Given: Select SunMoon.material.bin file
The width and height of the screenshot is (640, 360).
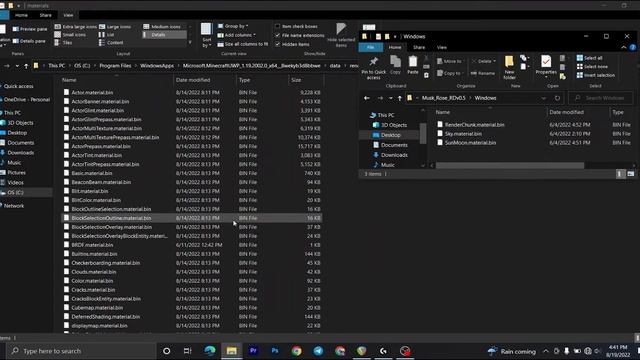Looking at the screenshot, I should (470, 142).
